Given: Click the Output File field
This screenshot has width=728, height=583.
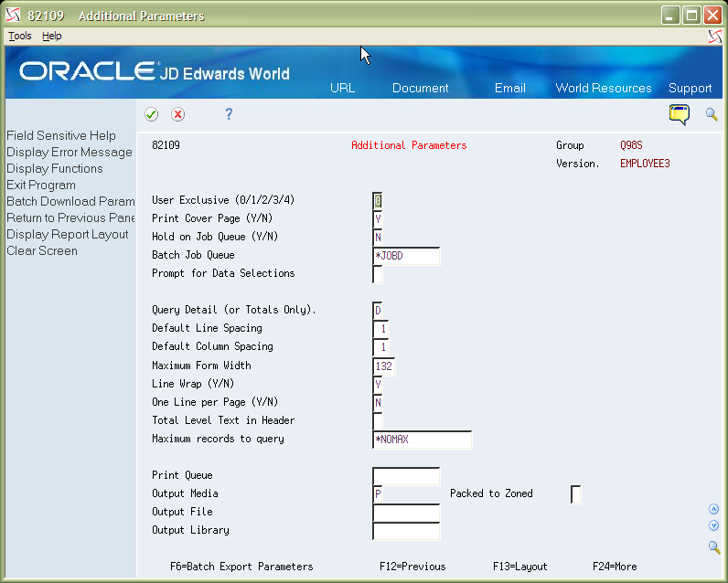Looking at the screenshot, I should 406,513.
